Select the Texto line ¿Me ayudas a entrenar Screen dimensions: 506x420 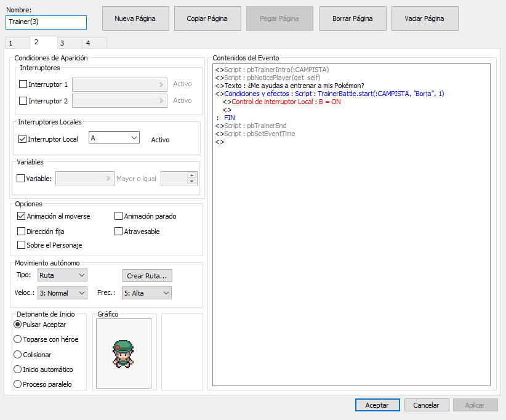coord(289,86)
